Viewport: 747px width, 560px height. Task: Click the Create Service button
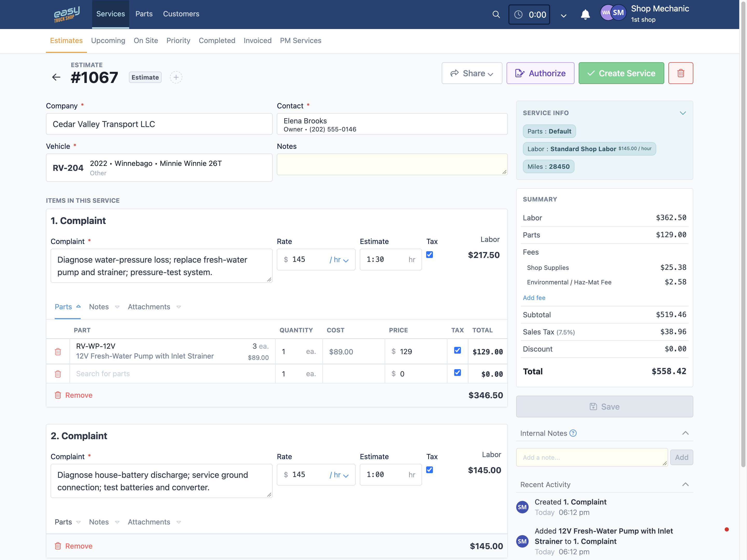coord(621,73)
